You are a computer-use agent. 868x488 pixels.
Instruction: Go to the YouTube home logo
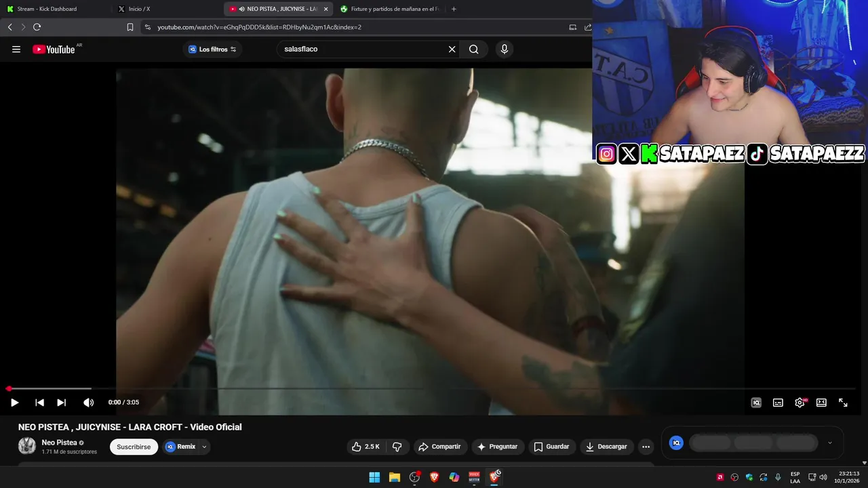(x=54, y=49)
